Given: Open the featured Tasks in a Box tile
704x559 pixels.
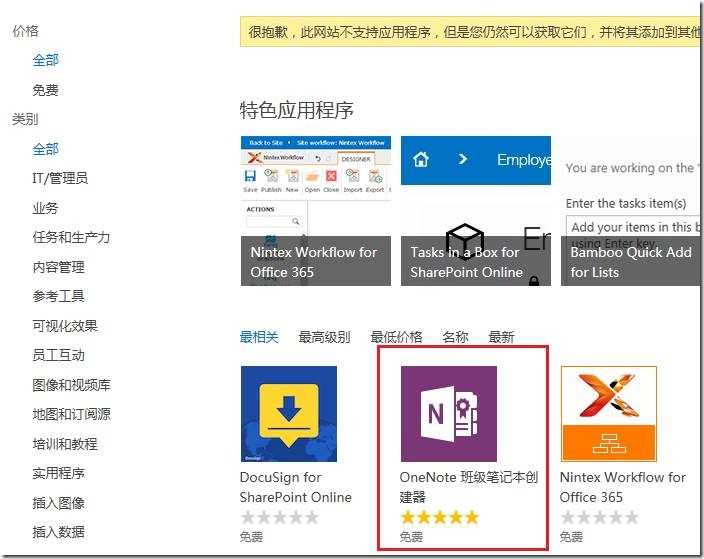Looking at the screenshot, I should coord(475,211).
